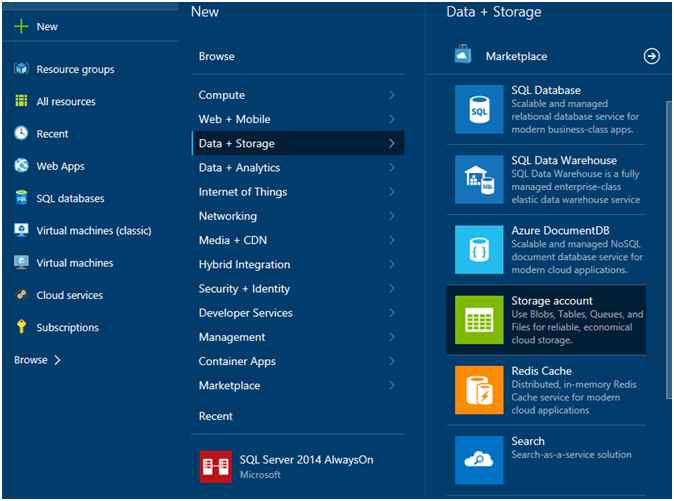674x501 pixels.
Task: Click the SQL Data Warehouse title
Action: (564, 161)
